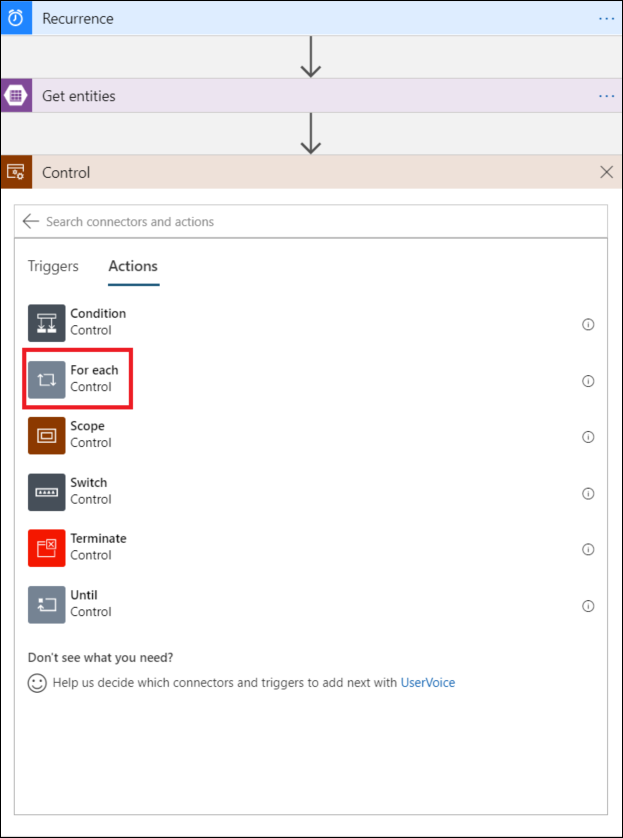Click the Scope action icon
Screen dimensions: 623x838
[46, 436]
